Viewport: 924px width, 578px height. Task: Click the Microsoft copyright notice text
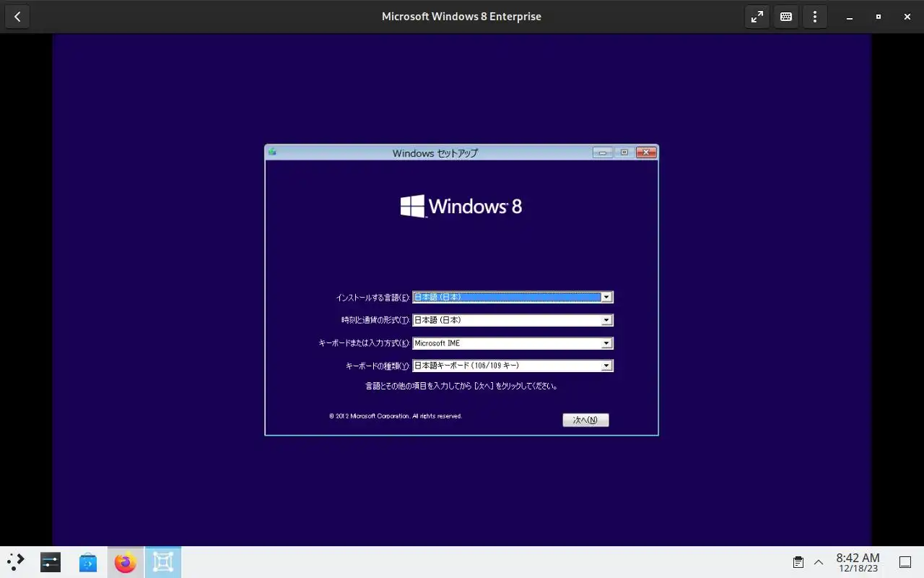(x=396, y=416)
